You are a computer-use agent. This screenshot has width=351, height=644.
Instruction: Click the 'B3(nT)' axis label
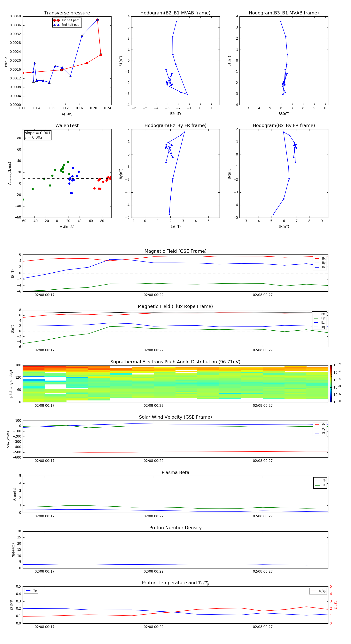coord(284,114)
